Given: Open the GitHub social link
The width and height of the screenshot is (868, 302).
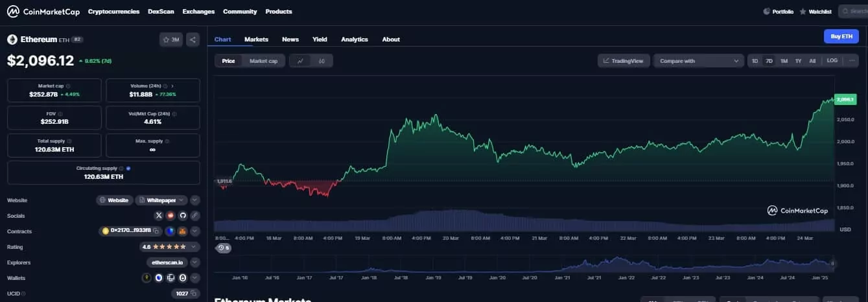Looking at the screenshot, I should coord(183,215).
